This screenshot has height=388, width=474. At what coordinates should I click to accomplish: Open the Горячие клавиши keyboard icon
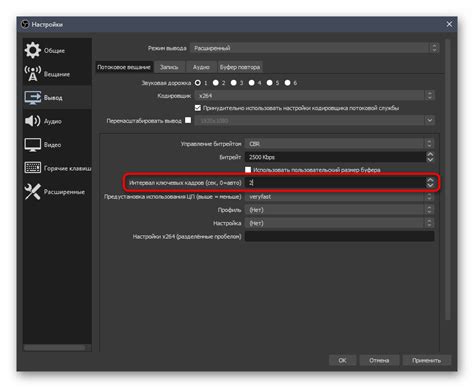(32, 168)
